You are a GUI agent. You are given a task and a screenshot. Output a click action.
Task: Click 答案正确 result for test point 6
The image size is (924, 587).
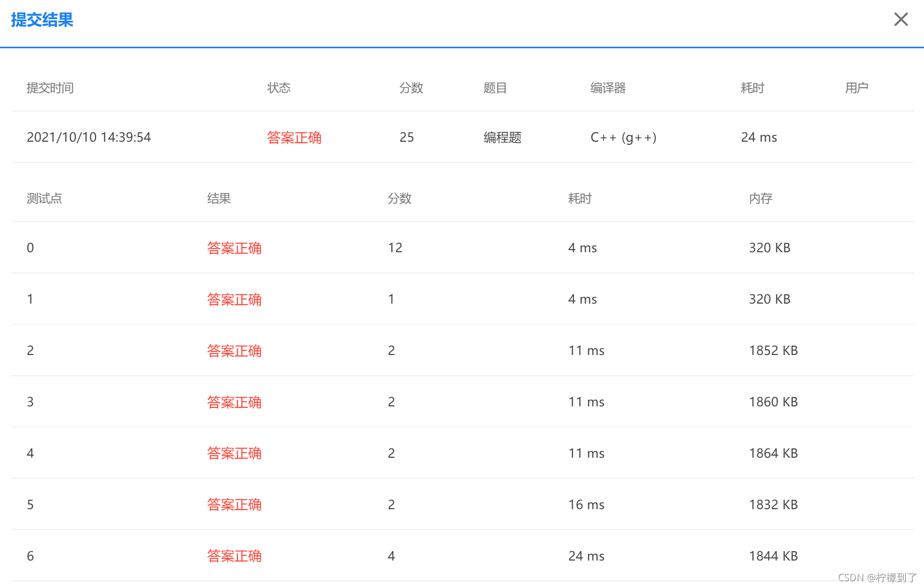(x=235, y=556)
